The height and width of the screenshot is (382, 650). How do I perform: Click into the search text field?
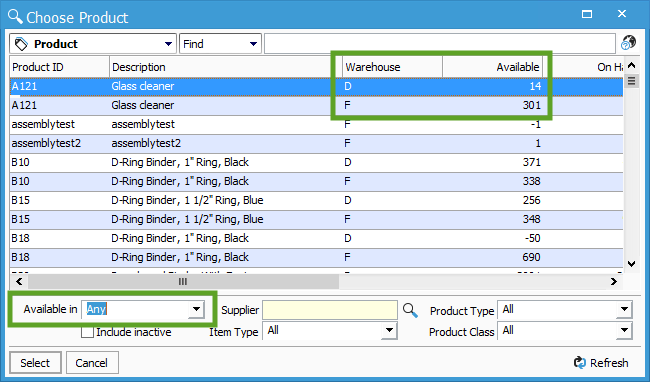pos(439,44)
